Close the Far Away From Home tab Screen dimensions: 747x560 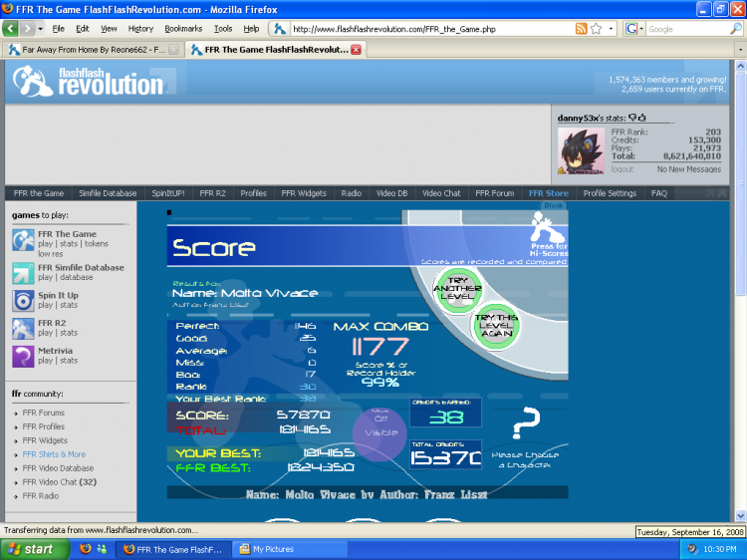174,50
